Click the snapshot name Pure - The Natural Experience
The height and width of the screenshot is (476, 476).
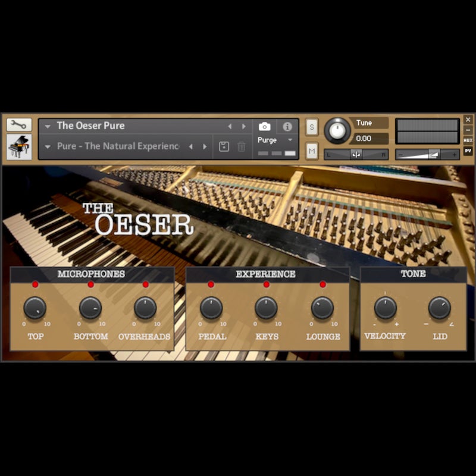click(x=118, y=146)
